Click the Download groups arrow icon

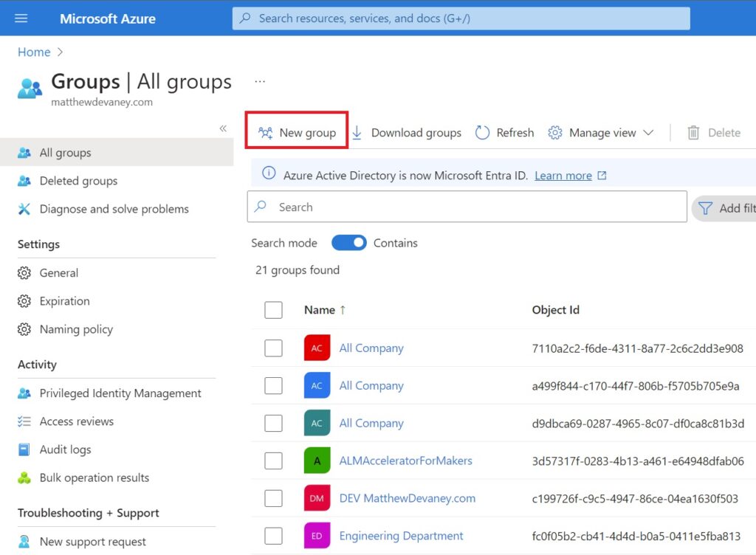click(x=357, y=133)
